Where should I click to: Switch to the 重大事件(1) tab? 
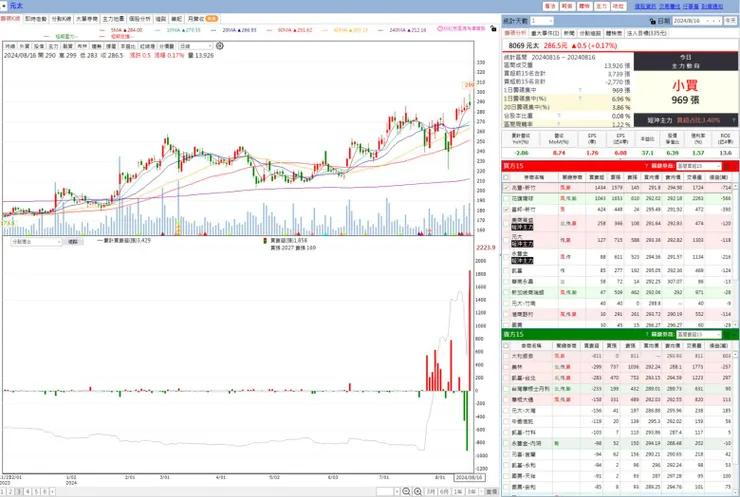click(545, 34)
